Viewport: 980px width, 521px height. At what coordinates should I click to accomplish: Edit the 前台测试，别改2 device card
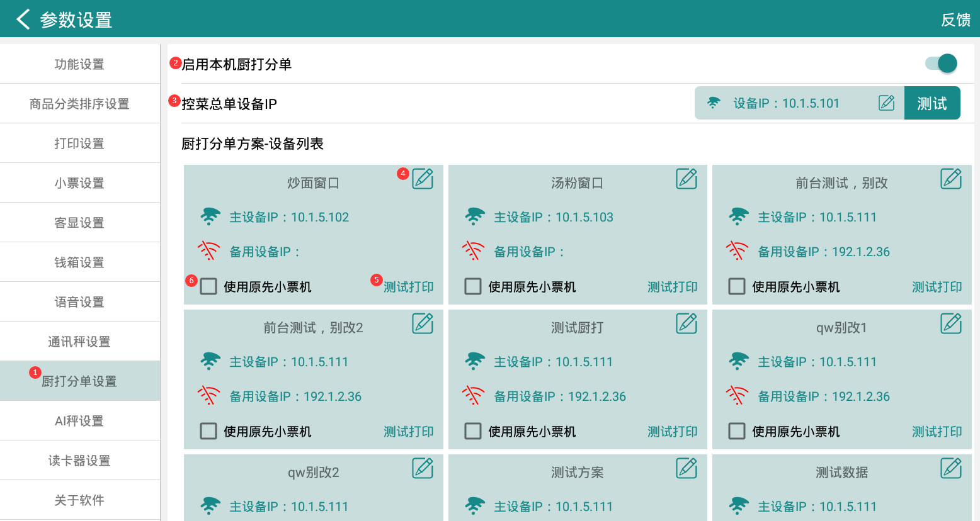[423, 324]
